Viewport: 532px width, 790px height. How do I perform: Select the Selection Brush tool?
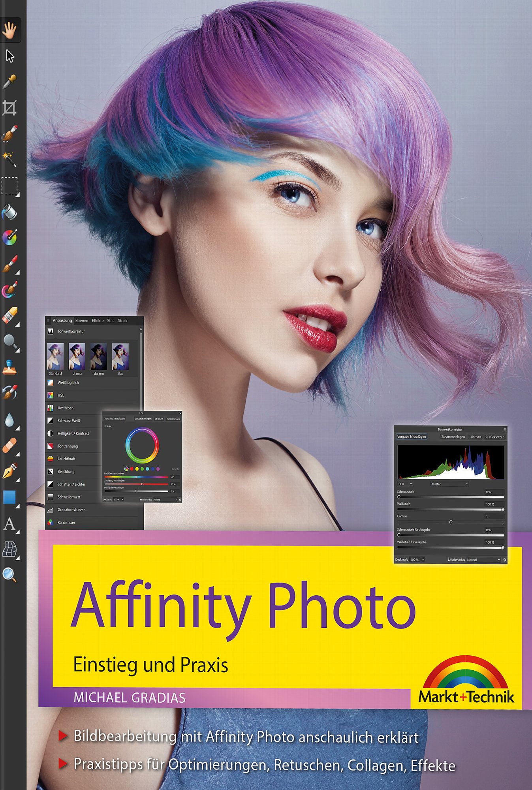point(9,134)
